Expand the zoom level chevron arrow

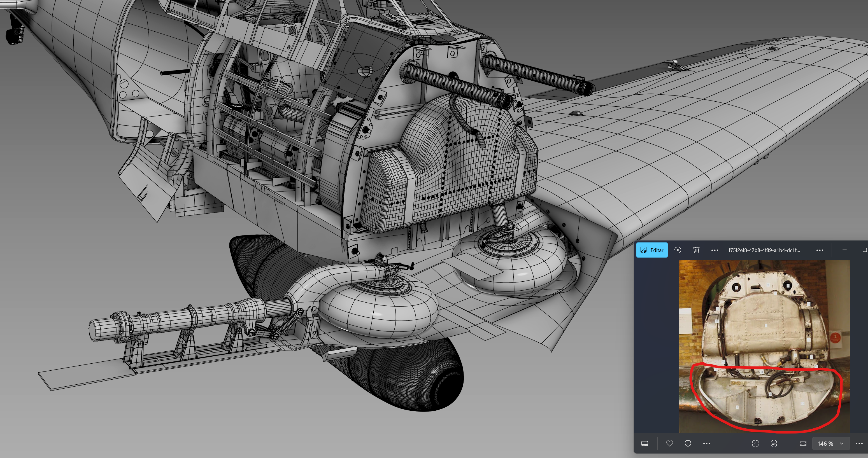pos(841,443)
